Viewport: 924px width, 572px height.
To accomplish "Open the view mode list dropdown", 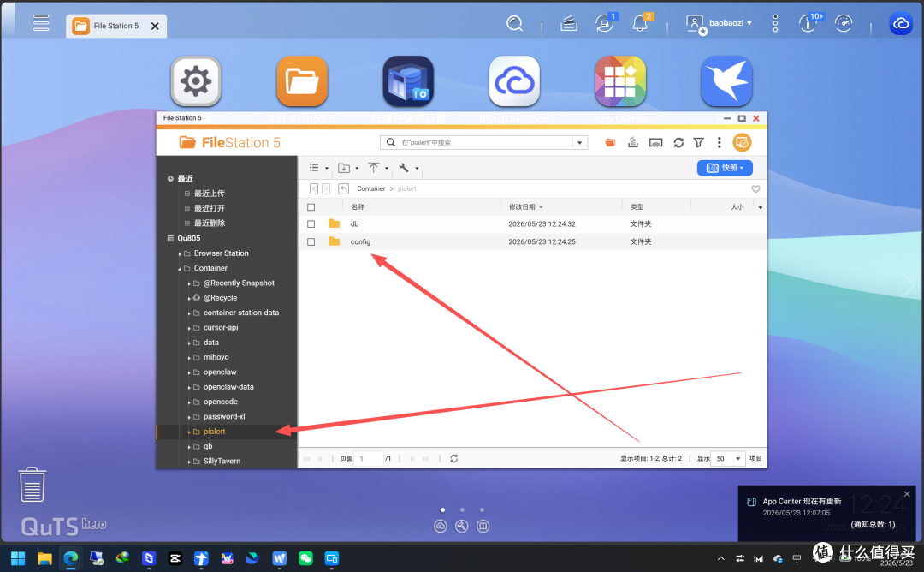I will click(x=318, y=168).
